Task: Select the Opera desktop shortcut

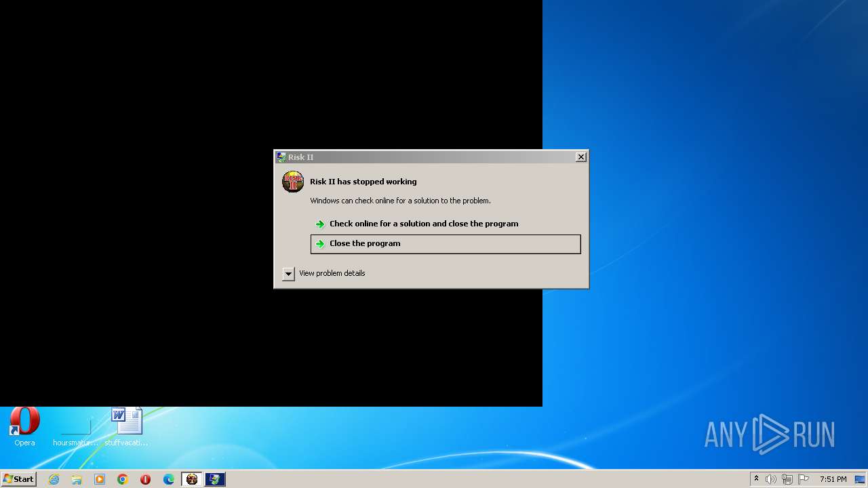Action: (x=24, y=427)
